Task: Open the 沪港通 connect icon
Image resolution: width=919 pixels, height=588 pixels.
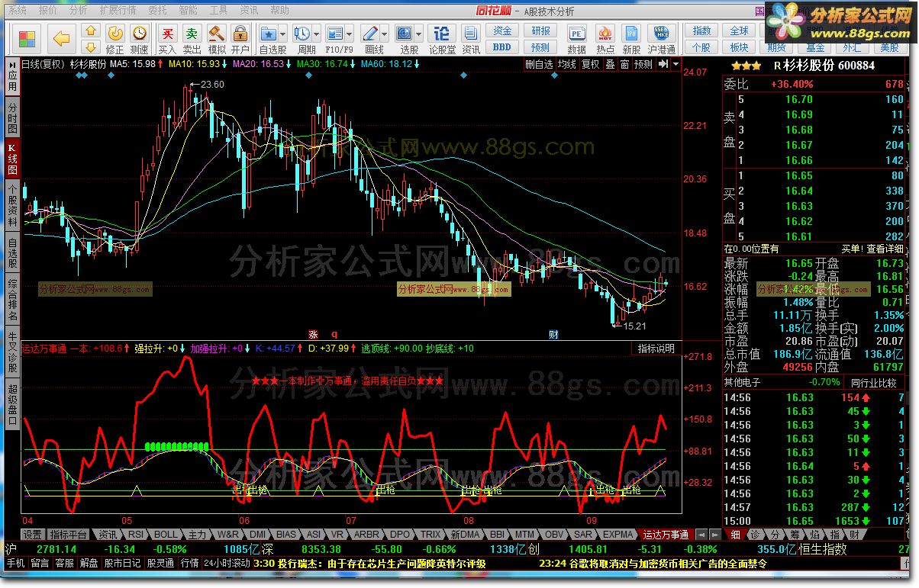Action: (x=662, y=38)
